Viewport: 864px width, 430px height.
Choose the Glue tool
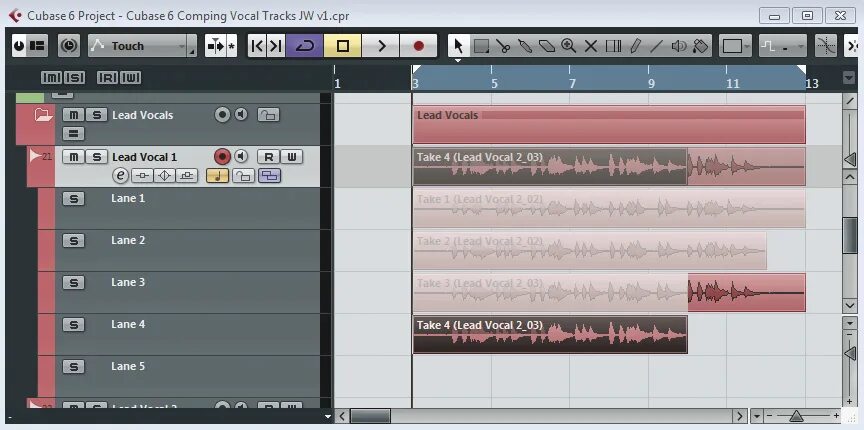pos(525,46)
